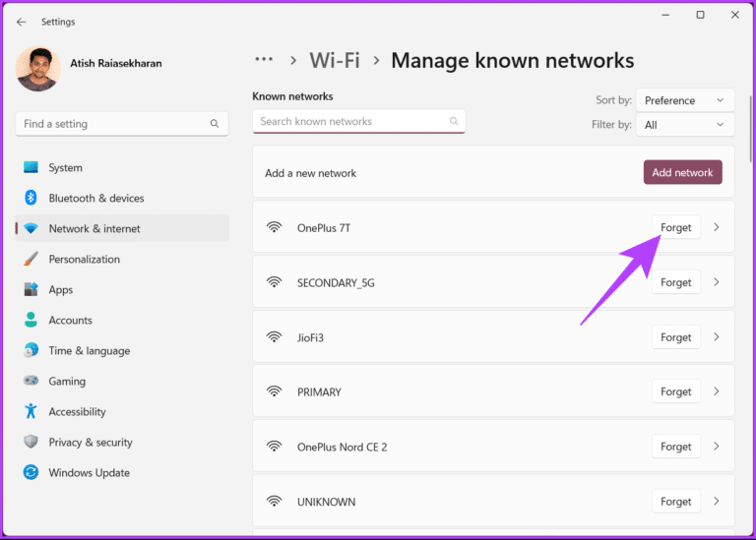Click the Personalization brush icon
The width and height of the screenshot is (756, 540).
[x=31, y=259]
